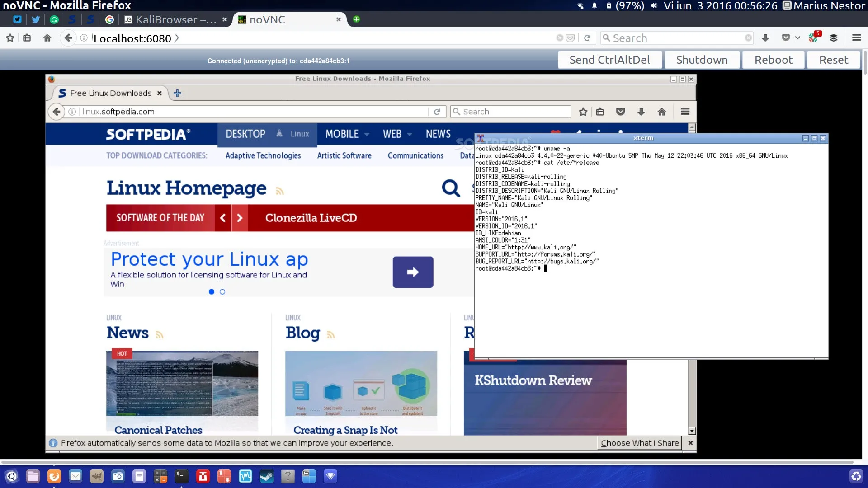Click the Send CtrlAltDel button
The width and height of the screenshot is (868, 488).
pos(609,60)
